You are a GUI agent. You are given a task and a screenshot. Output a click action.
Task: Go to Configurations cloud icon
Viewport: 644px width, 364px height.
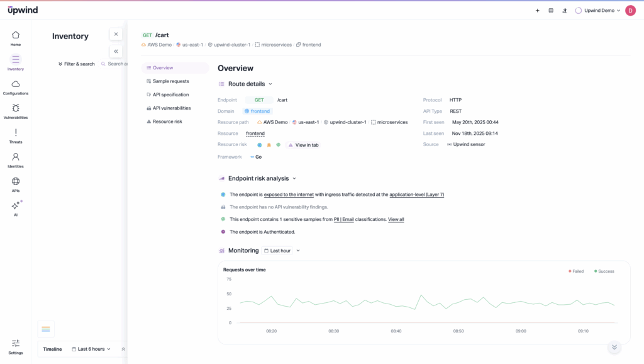pyautogui.click(x=16, y=87)
